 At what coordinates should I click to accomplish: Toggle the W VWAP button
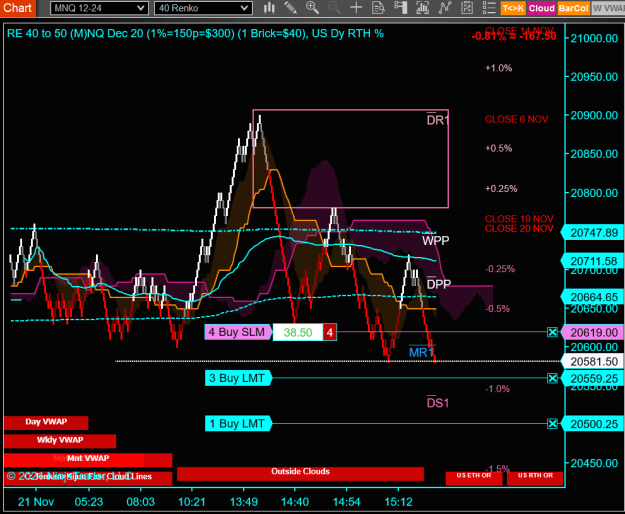608,8
